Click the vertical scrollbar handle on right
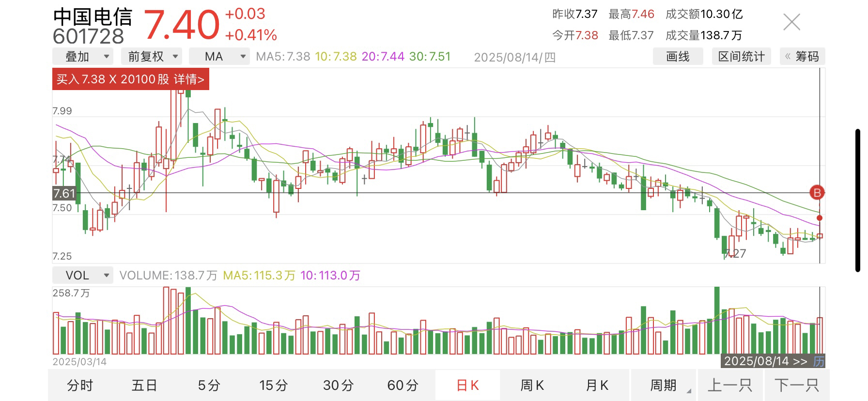Image resolution: width=868 pixels, height=401 pixels. click(858, 200)
